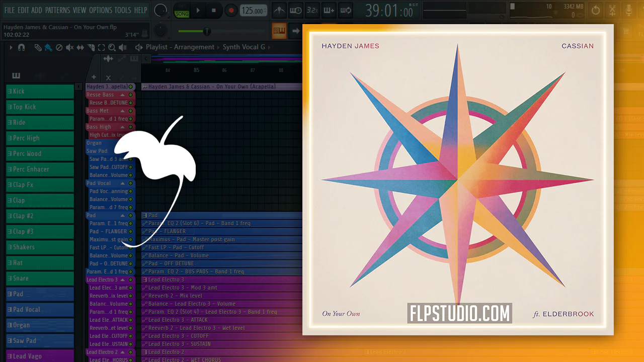This screenshot has width=644, height=362.
Task: Open the EDIT menu
Action: [23, 10]
